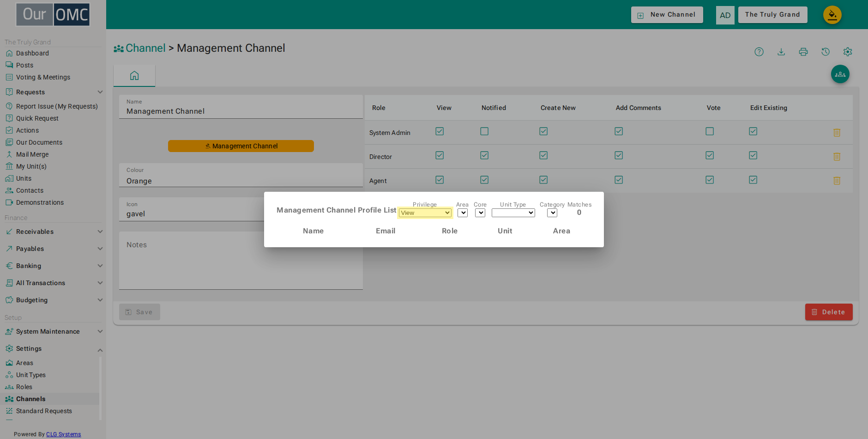Open Voting & Meetings in sidebar

pyautogui.click(x=43, y=77)
